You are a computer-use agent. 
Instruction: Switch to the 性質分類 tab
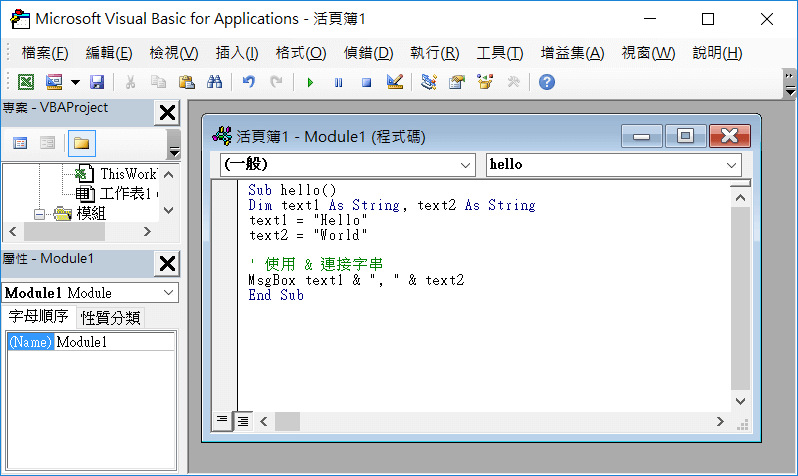tap(110, 318)
